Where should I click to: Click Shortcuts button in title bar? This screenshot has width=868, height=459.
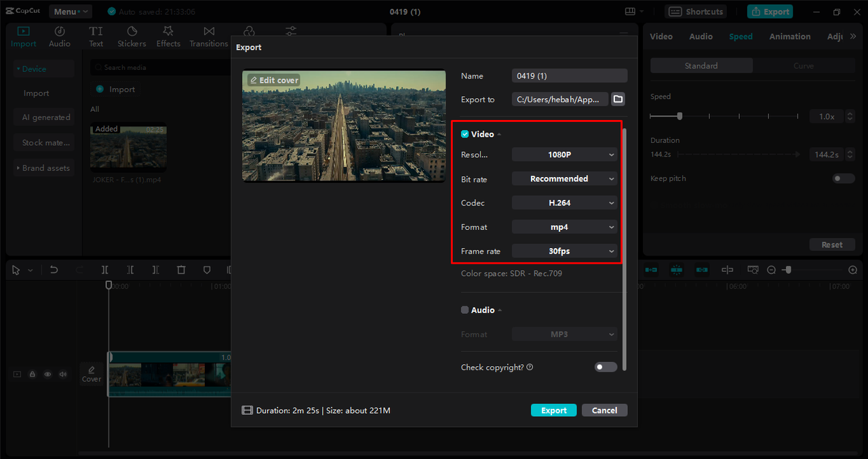tap(696, 12)
